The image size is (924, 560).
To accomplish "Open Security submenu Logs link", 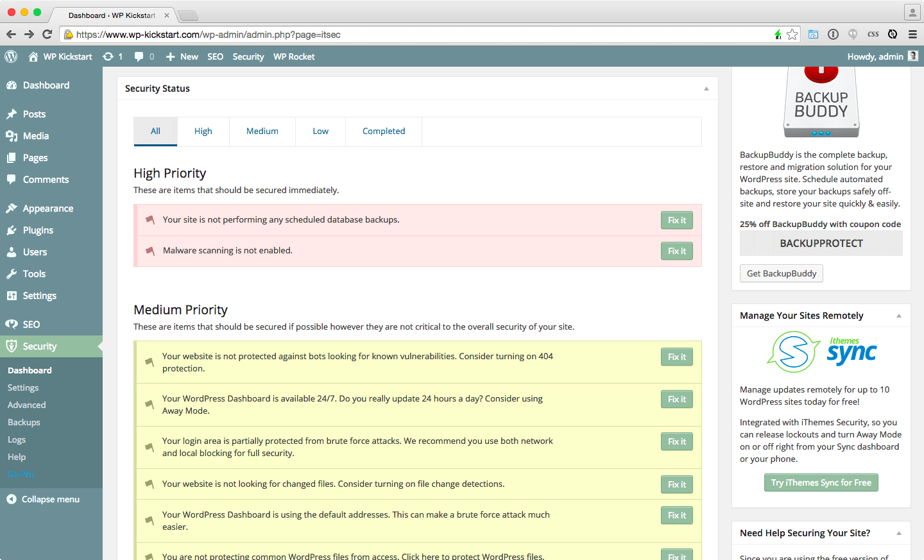I will (x=17, y=439).
